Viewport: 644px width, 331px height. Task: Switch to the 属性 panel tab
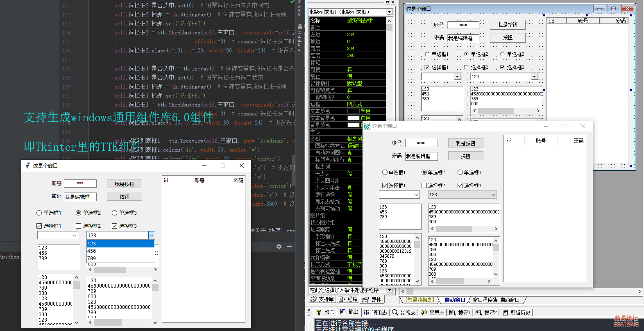click(x=372, y=300)
